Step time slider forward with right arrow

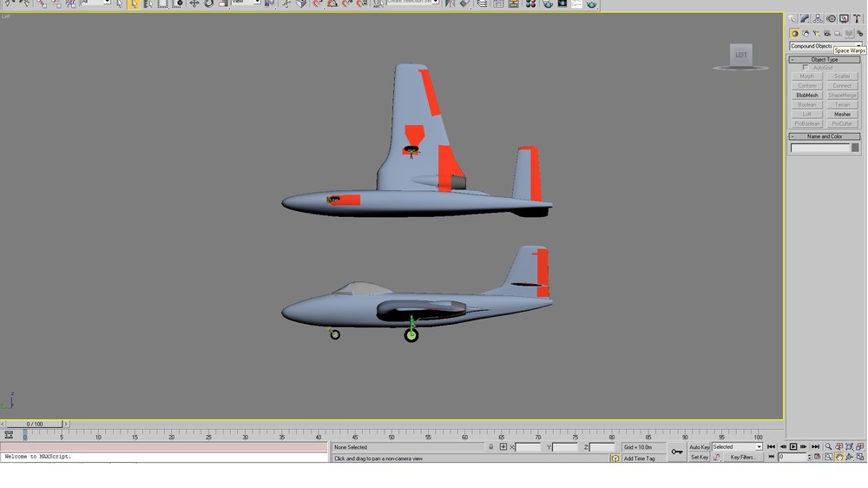(x=66, y=424)
